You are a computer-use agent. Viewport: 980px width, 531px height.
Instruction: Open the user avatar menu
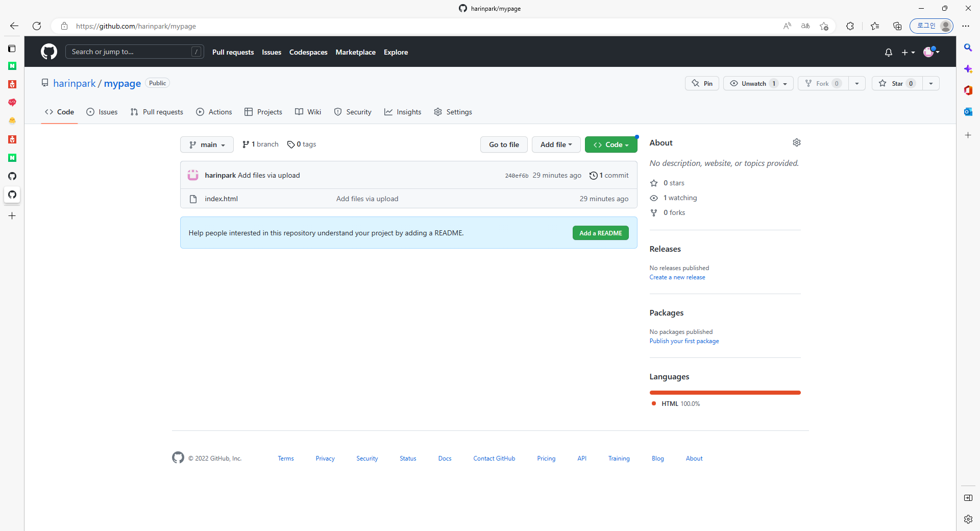point(932,52)
